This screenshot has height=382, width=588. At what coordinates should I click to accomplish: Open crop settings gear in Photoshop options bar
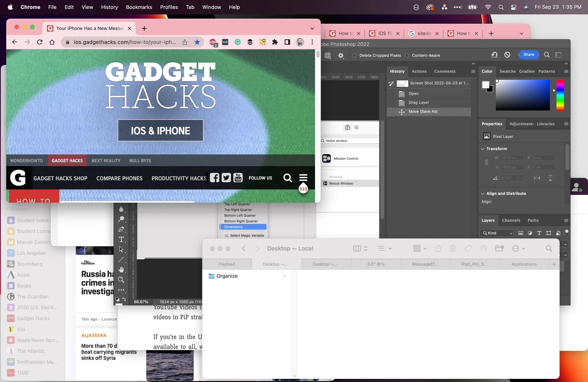pyautogui.click(x=341, y=55)
